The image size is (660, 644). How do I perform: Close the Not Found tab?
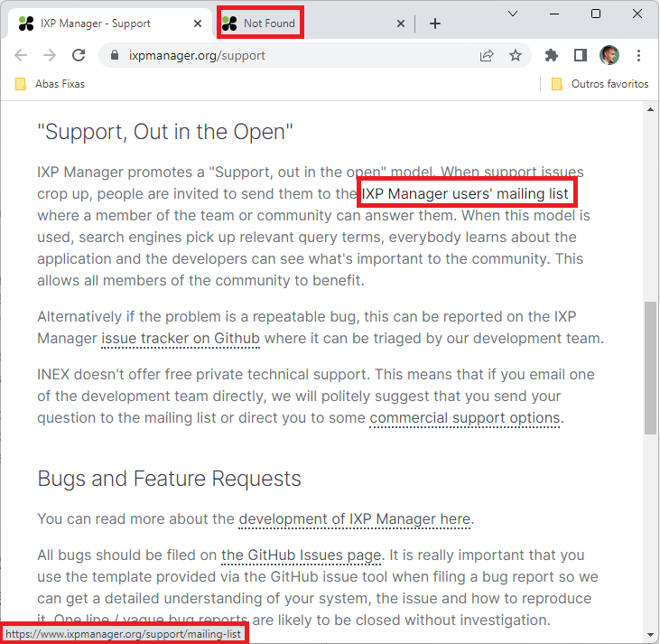click(x=401, y=23)
